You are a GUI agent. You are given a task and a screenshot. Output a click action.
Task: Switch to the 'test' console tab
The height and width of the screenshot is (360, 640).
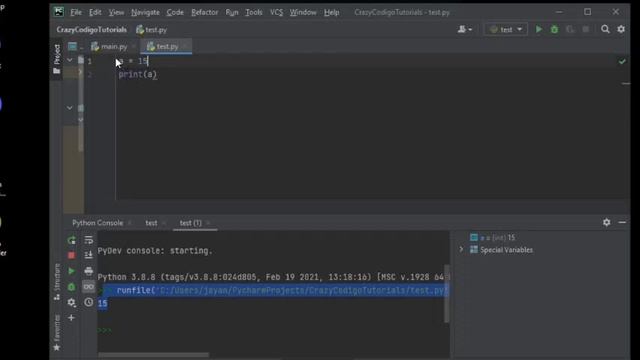coord(151,223)
